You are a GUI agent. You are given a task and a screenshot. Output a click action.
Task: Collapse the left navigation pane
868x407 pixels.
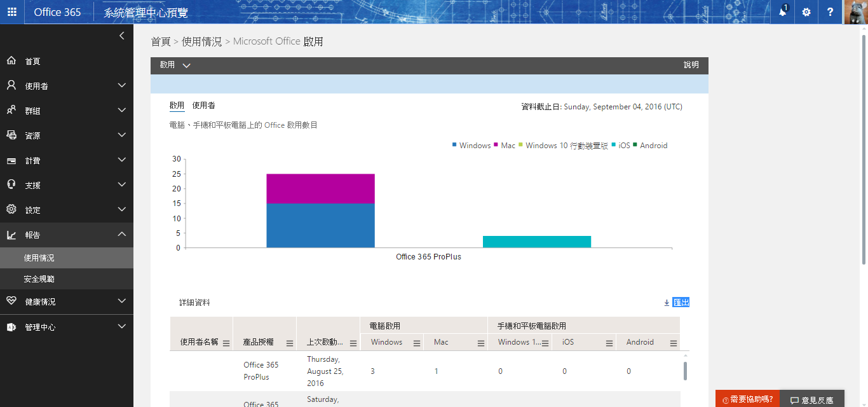point(121,36)
